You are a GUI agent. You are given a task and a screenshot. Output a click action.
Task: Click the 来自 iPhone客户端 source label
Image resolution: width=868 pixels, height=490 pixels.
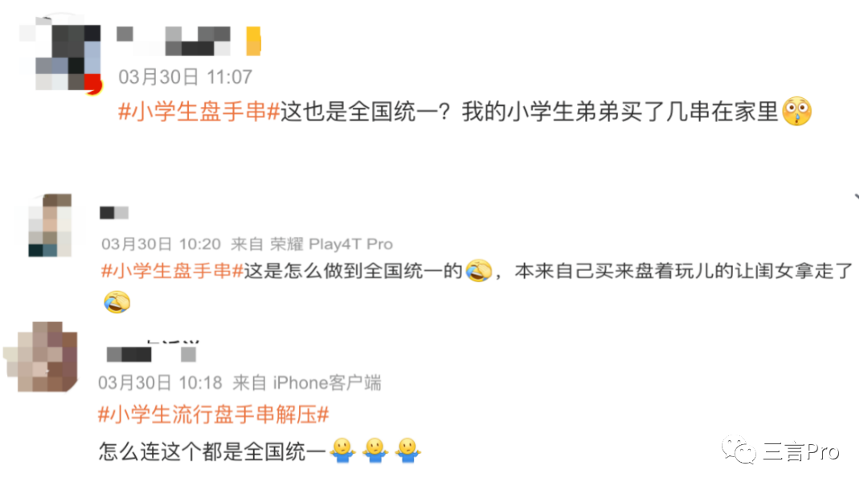coord(307,382)
